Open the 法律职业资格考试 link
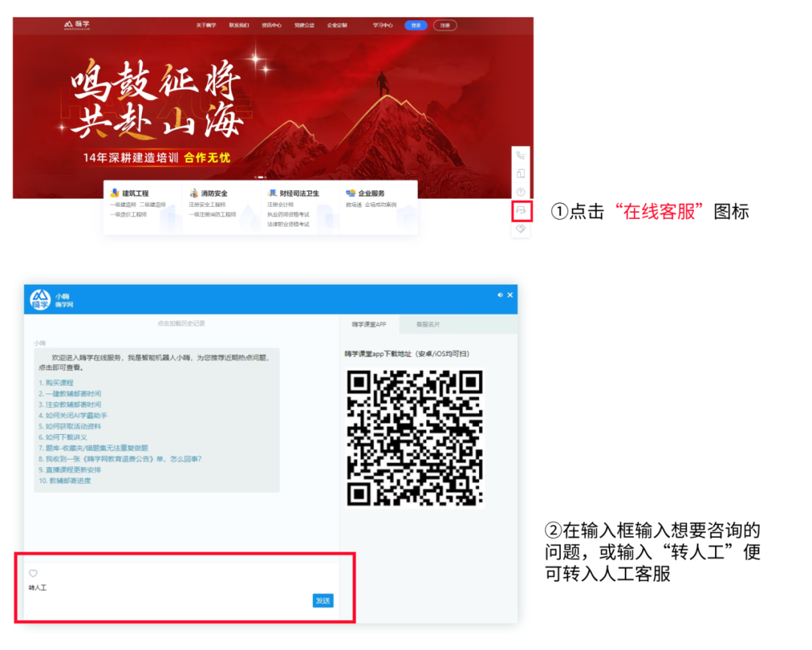812x650 pixels. tap(289, 224)
